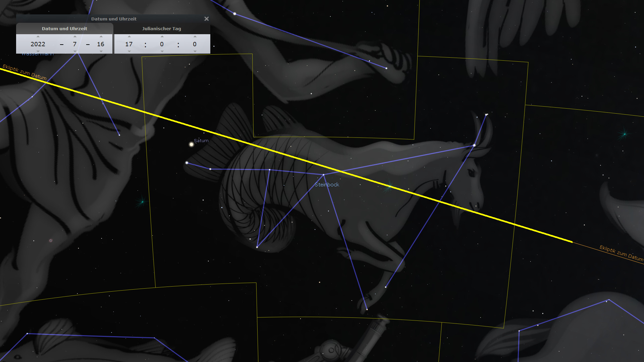Click the upper-left Ekliptik zum Datum label
644x362 pixels.
click(24, 72)
